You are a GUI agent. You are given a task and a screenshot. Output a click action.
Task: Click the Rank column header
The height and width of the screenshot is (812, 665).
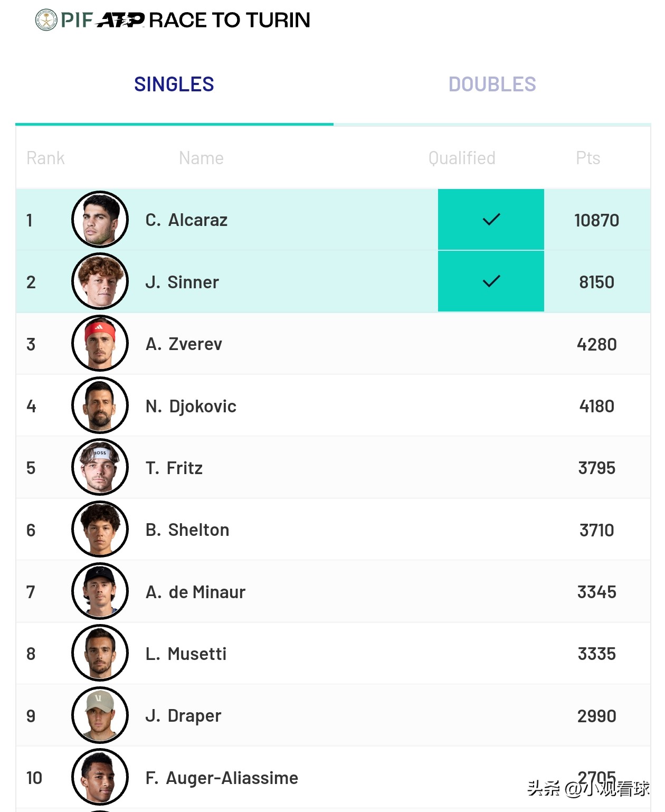point(45,158)
